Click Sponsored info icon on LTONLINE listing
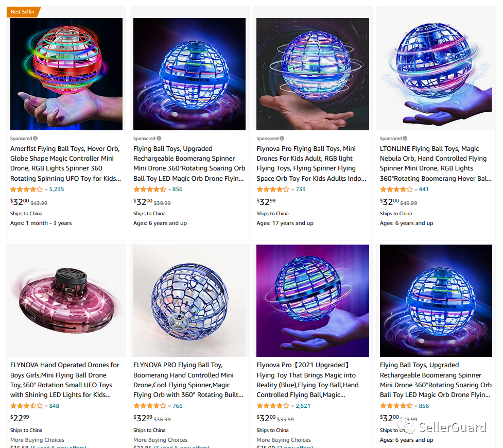Screen dimensions: 503x448 (405, 139)
